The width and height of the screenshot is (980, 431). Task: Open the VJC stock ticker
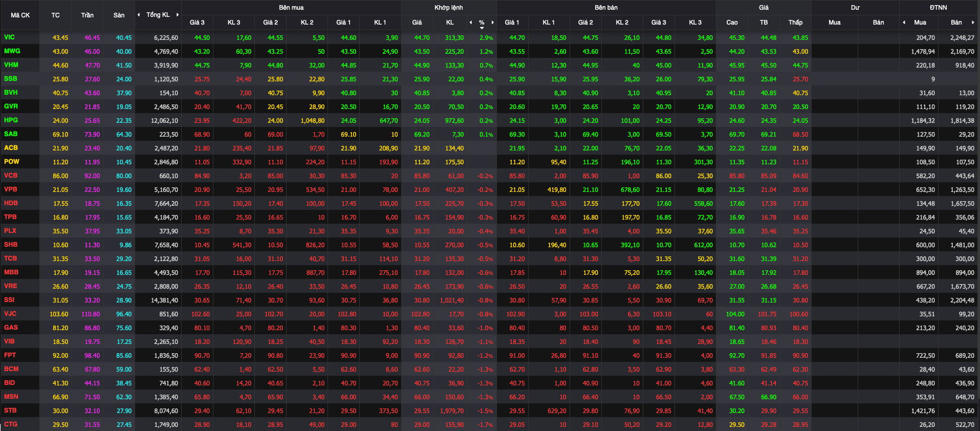pyautogui.click(x=10, y=314)
